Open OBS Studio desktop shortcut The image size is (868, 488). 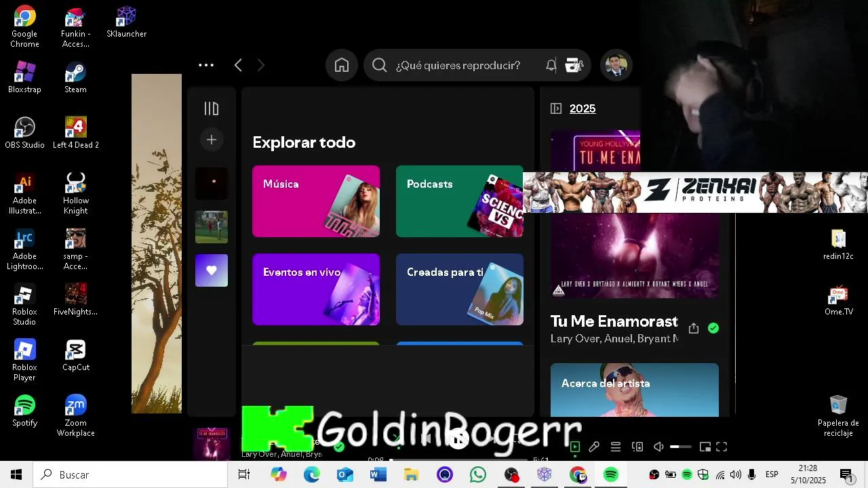pos(24,134)
